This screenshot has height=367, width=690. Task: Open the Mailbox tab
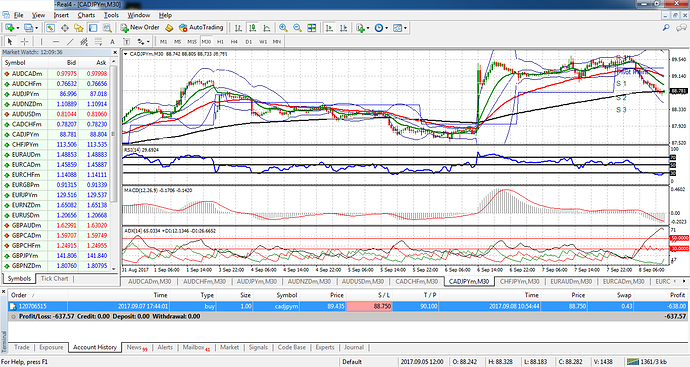click(196, 347)
